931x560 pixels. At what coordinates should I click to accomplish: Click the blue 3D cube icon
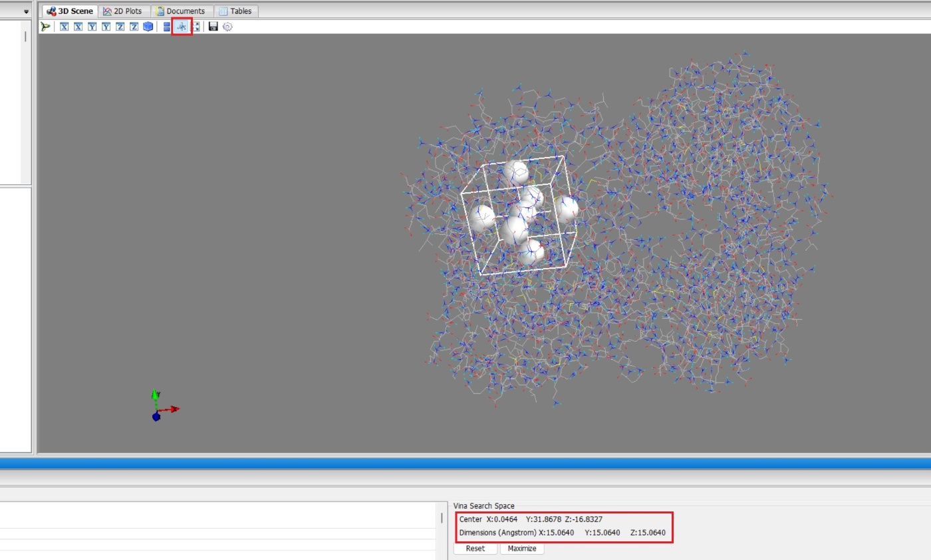(148, 27)
